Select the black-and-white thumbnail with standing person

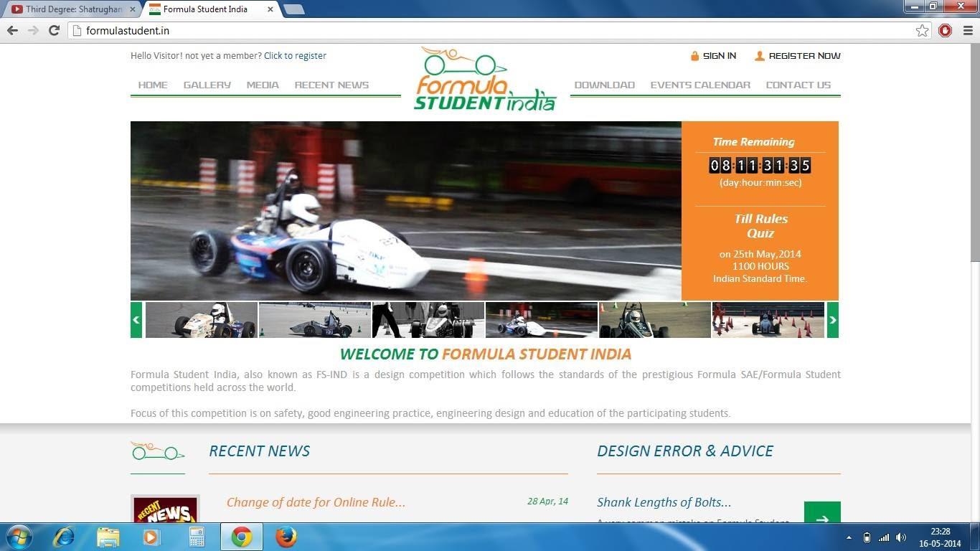tap(428, 320)
